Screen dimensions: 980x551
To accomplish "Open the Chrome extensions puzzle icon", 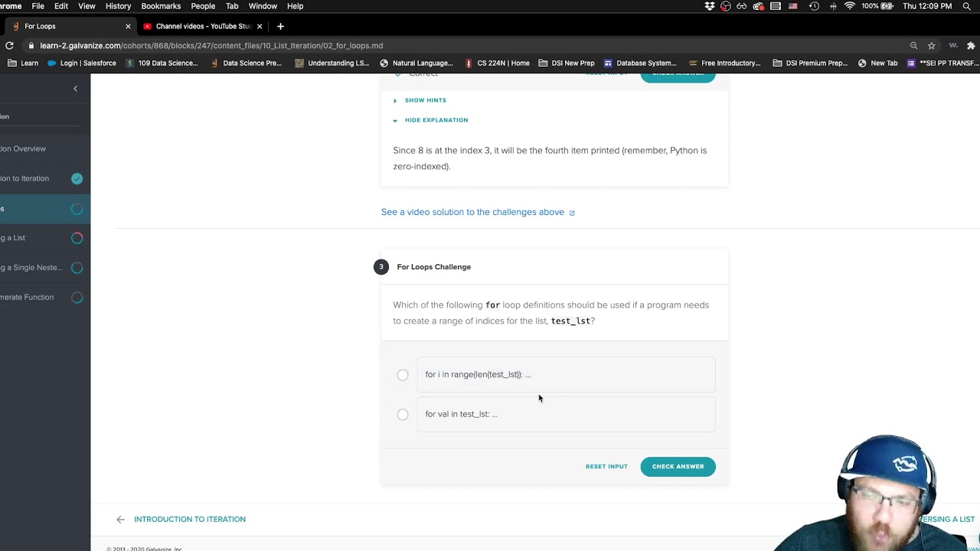I will pos(971,45).
